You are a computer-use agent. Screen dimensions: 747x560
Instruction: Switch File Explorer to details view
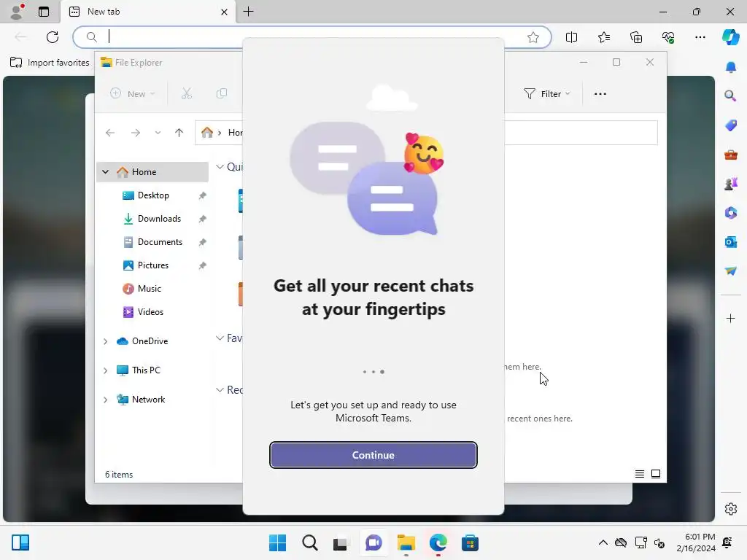tap(640, 474)
